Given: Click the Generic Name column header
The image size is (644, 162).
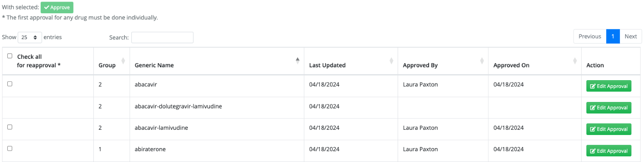Looking at the screenshot, I should [154, 65].
